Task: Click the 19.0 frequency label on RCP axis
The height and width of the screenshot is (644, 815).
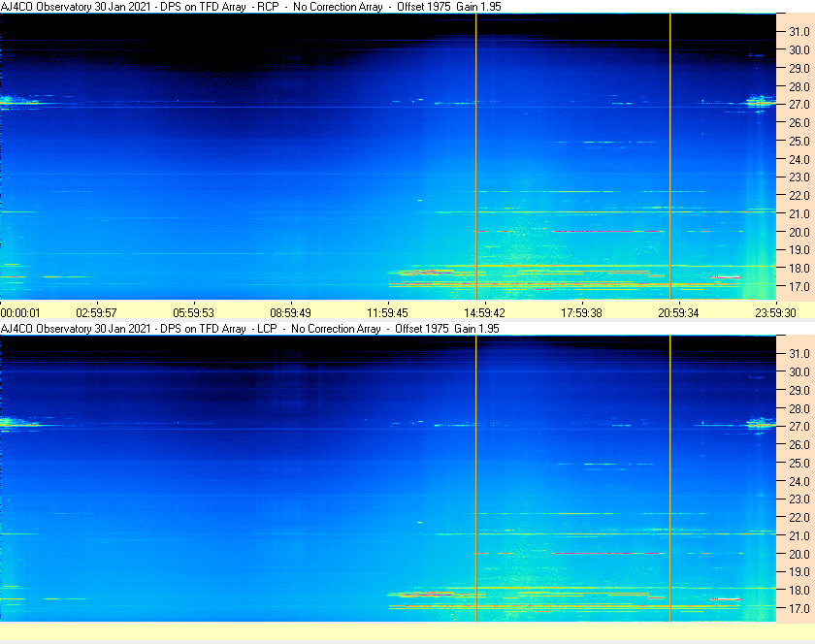Action: (x=799, y=250)
